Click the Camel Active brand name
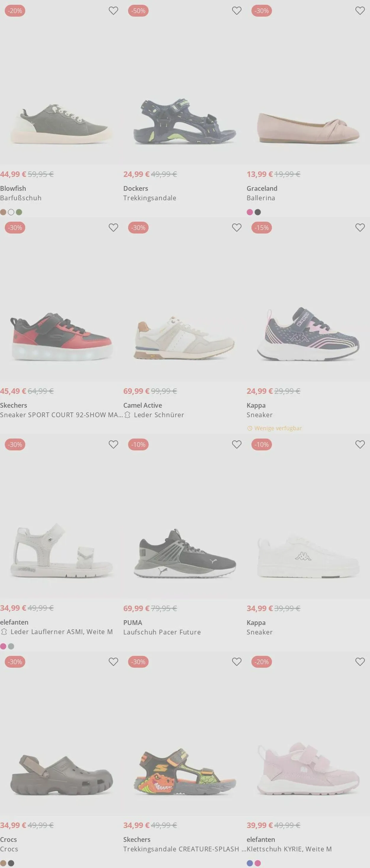The image size is (370, 868). click(142, 405)
